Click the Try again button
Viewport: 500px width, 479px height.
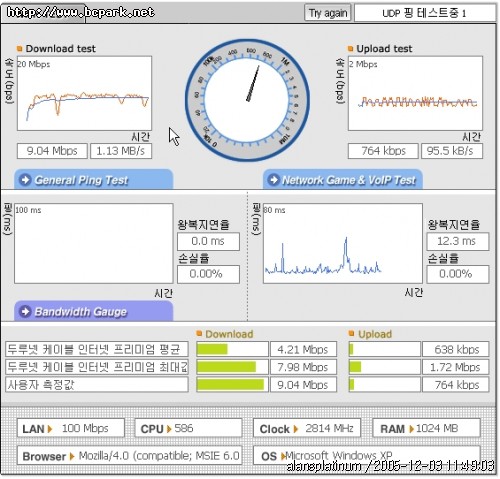click(x=327, y=13)
